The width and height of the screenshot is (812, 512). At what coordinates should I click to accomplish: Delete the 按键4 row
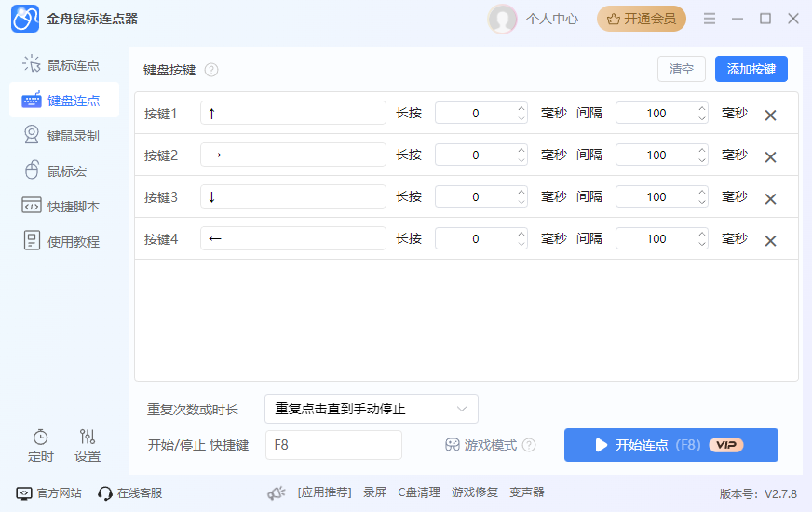(x=771, y=241)
